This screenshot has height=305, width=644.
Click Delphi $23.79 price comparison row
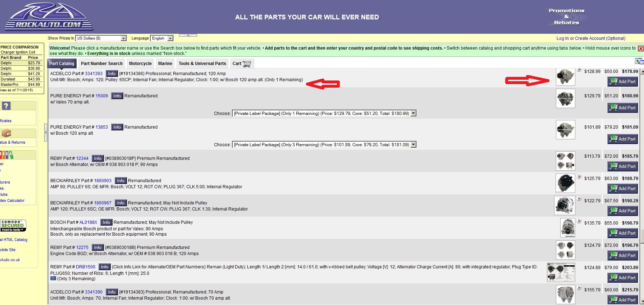coord(21,63)
